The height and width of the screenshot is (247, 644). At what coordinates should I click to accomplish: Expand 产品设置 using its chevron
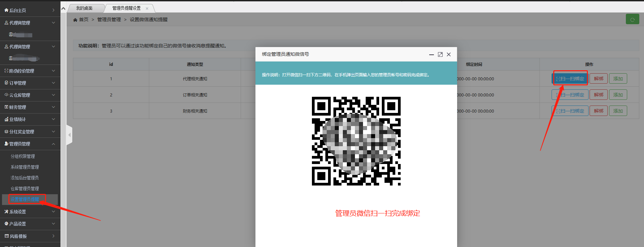53,224
